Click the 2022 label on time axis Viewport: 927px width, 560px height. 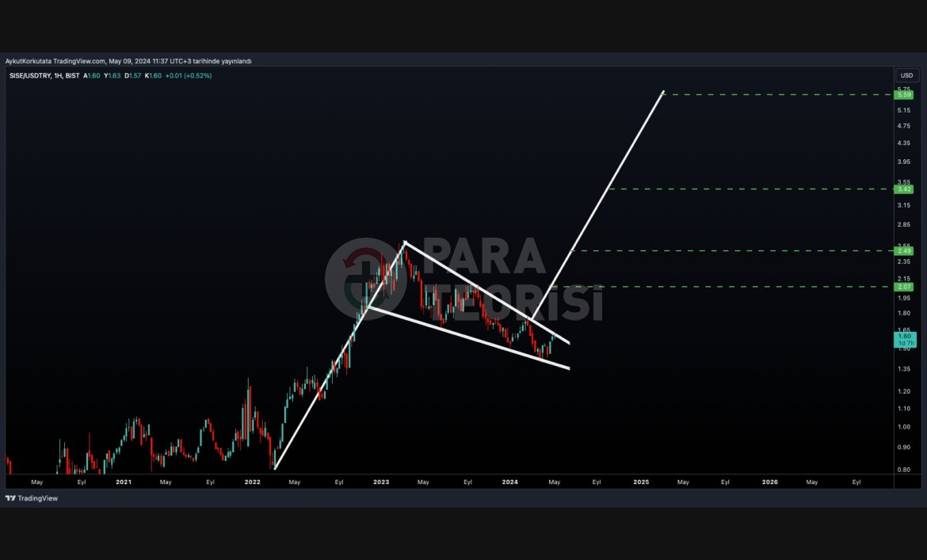tap(253, 482)
